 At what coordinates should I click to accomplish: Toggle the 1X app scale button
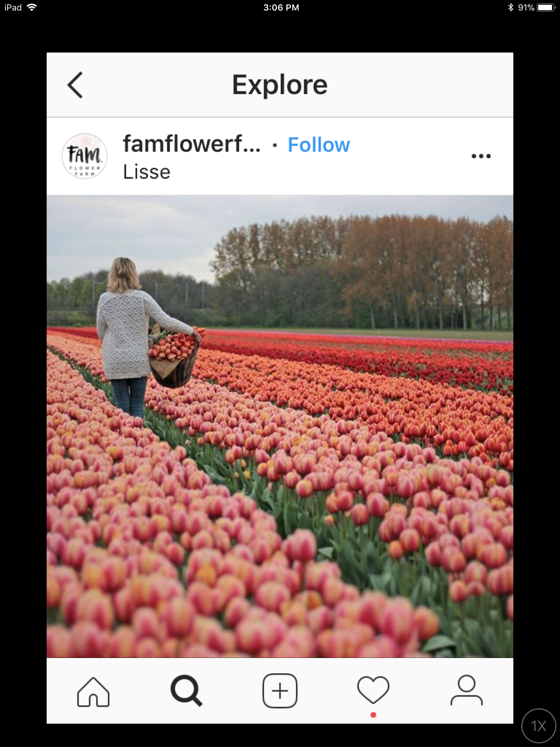click(x=539, y=726)
